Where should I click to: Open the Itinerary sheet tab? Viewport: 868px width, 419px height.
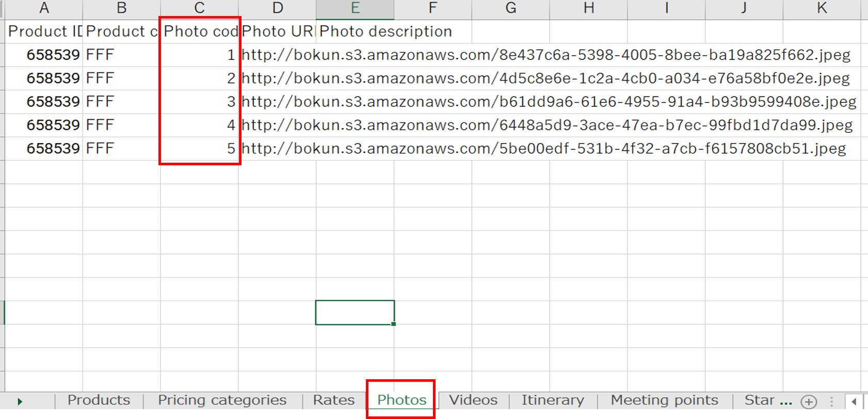[552, 400]
